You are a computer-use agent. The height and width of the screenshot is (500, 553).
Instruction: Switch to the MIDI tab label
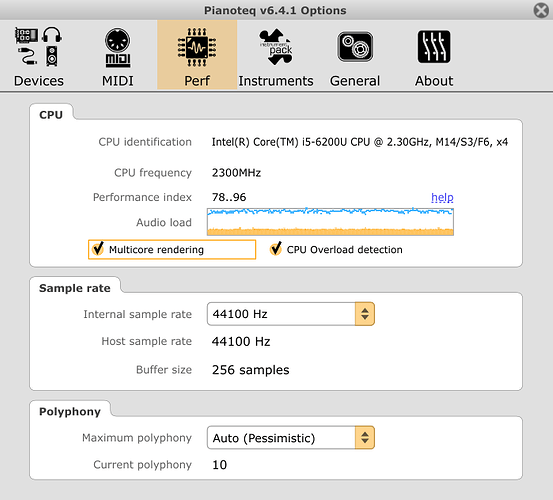(117, 81)
